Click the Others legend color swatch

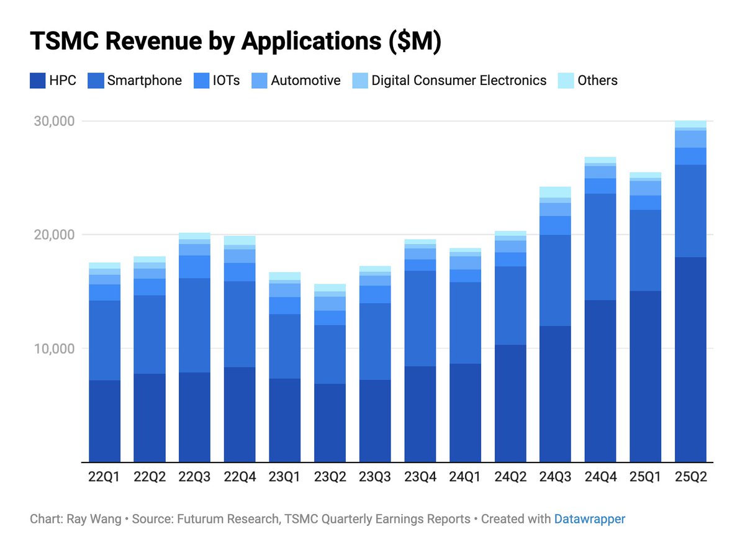566,80
